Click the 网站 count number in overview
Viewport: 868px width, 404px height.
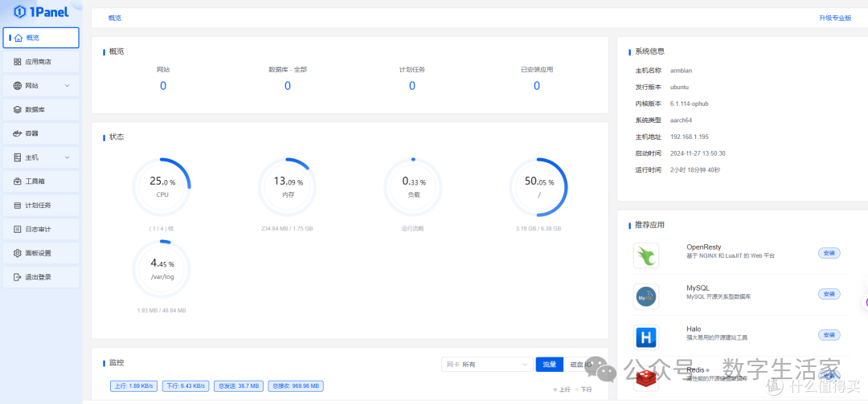(163, 86)
